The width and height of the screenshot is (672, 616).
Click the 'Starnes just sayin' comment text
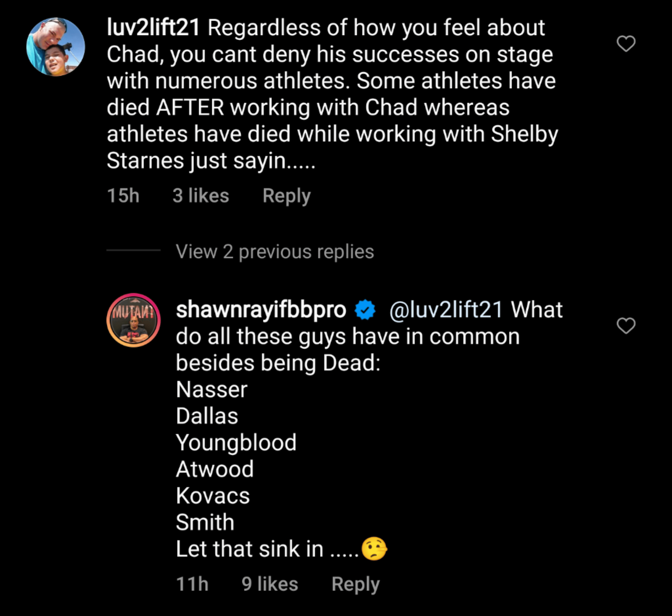click(x=211, y=161)
